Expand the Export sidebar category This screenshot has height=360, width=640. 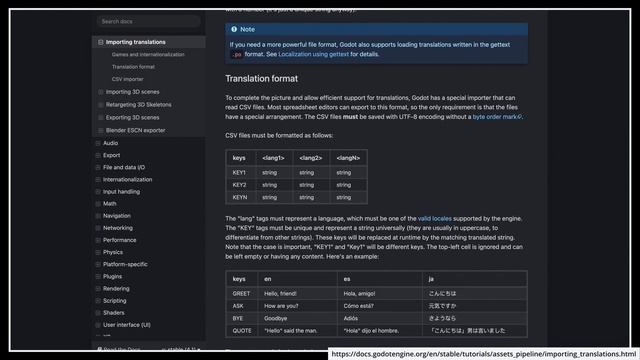(98, 156)
